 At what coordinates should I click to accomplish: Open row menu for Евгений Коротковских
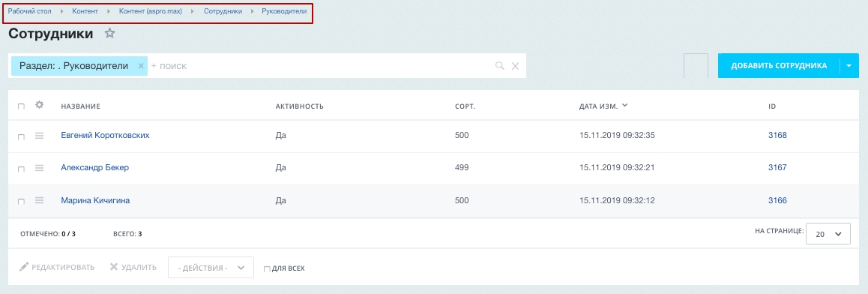click(x=39, y=136)
